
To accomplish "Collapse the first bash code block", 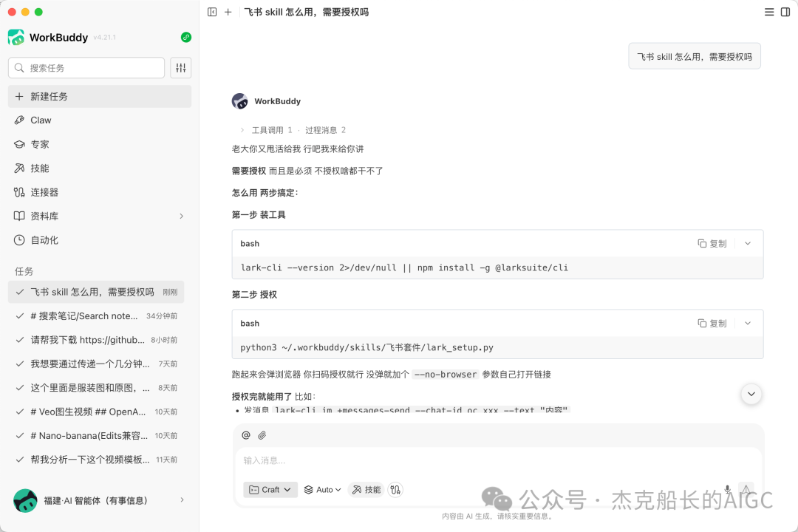I will (x=748, y=243).
